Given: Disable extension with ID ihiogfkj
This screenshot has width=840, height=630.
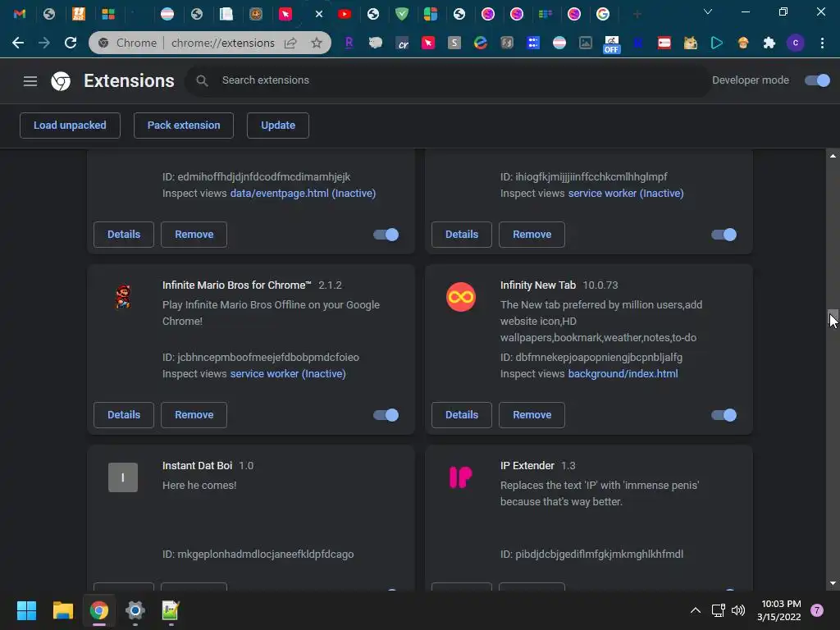Looking at the screenshot, I should pyautogui.click(x=724, y=235).
